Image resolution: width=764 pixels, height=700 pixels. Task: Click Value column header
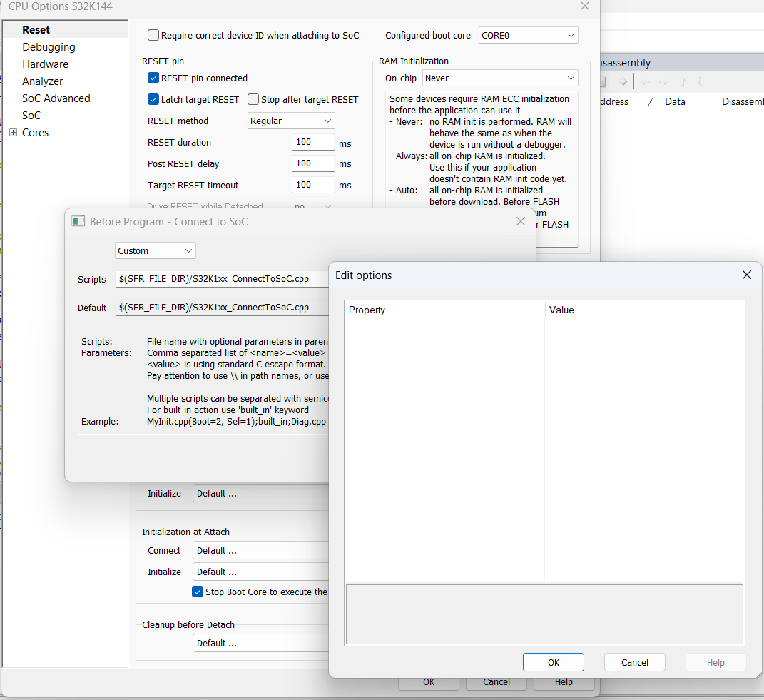point(645,310)
